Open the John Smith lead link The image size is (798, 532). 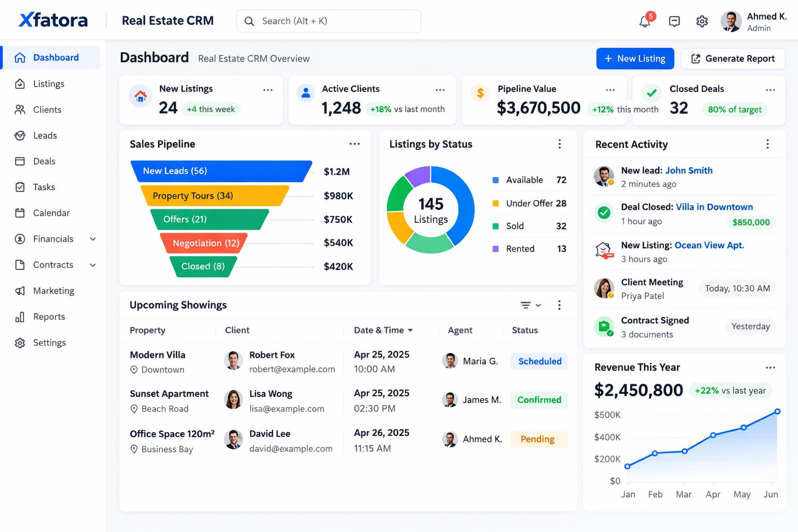point(688,170)
